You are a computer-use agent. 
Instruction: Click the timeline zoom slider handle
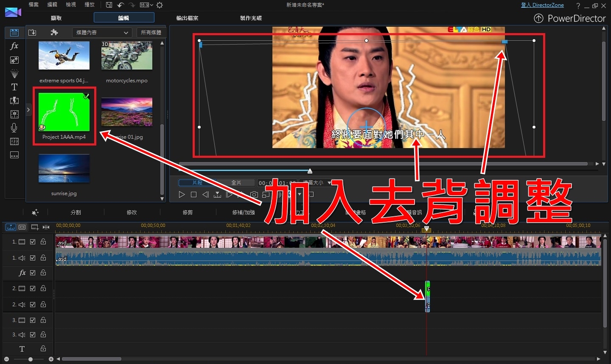[31, 359]
